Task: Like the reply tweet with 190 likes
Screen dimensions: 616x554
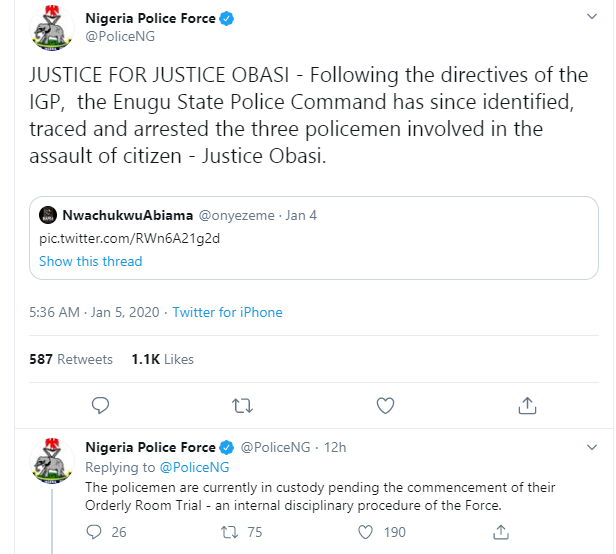Action: click(366, 532)
